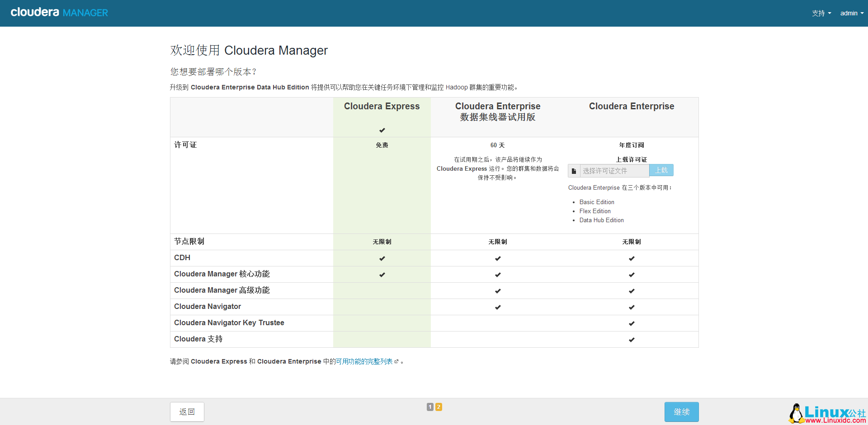868x425 pixels.
Task: Click the Linux公社 watermark logo
Action: pyautogui.click(x=827, y=413)
